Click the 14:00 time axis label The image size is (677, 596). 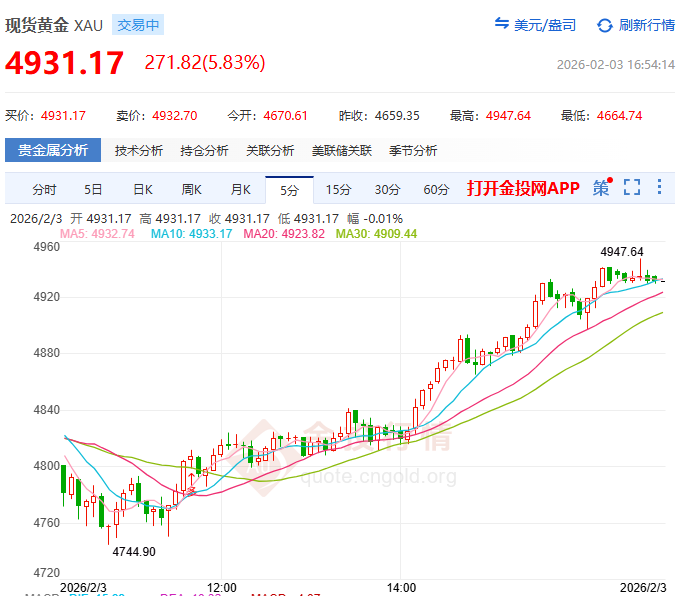[401, 588]
